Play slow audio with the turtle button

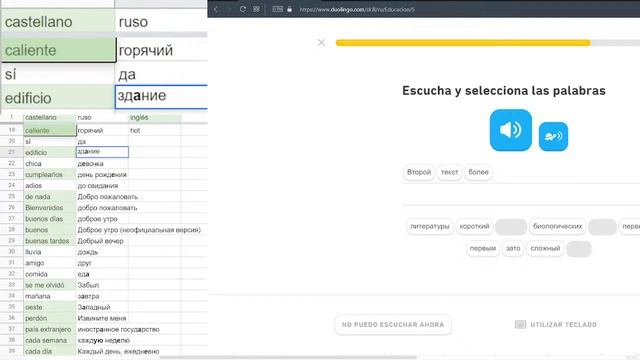(x=553, y=136)
